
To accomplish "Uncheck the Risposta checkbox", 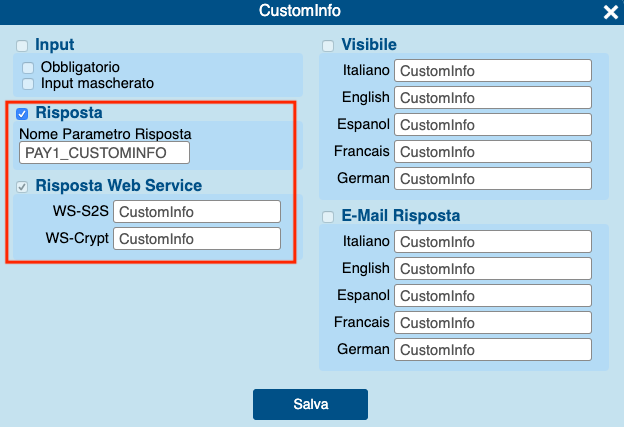I will [22, 113].
